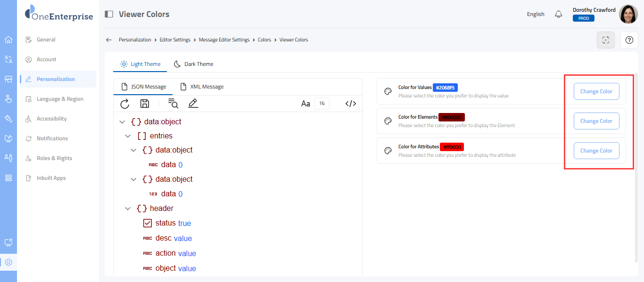The image size is (644, 282).
Task: Toggle the status checkbox in header
Action: point(148,223)
